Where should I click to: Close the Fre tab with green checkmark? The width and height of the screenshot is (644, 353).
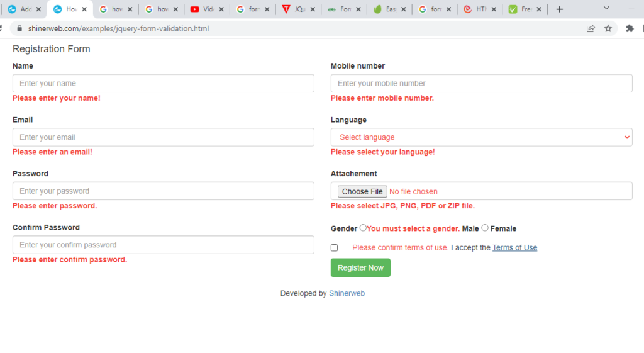point(538,9)
